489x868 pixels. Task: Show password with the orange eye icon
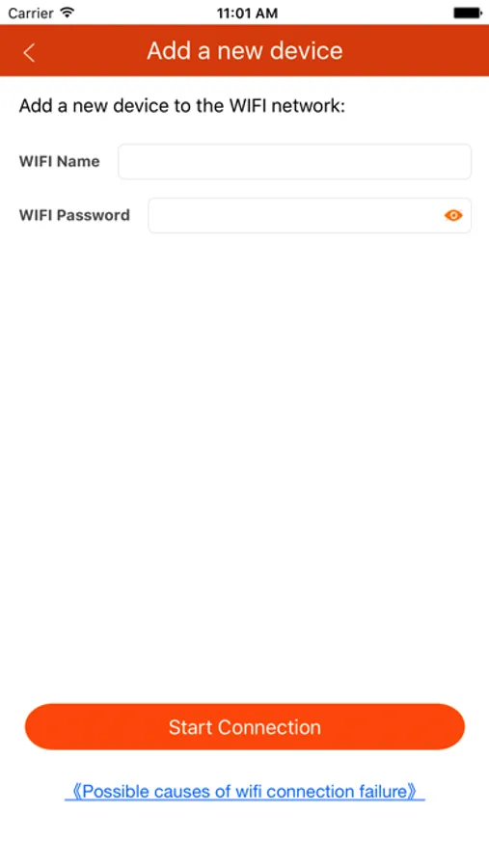pyautogui.click(x=453, y=216)
